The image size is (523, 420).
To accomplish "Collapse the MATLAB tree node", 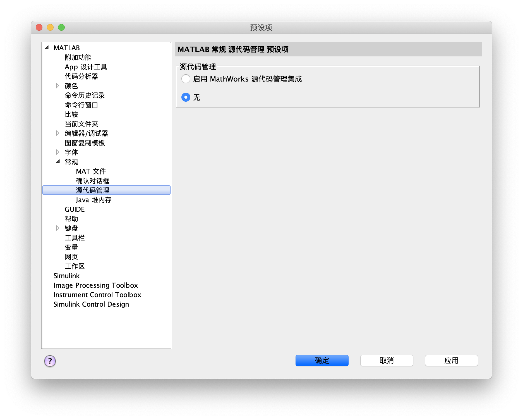I will pos(47,47).
